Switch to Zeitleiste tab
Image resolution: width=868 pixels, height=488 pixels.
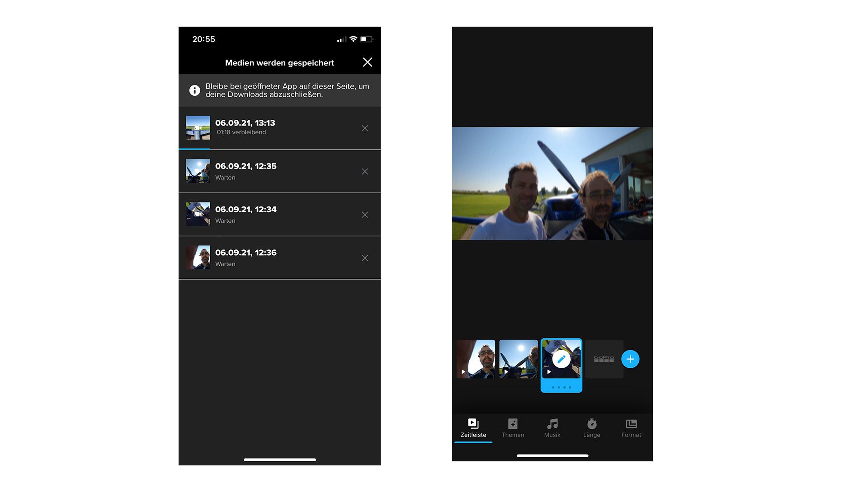[x=473, y=428]
